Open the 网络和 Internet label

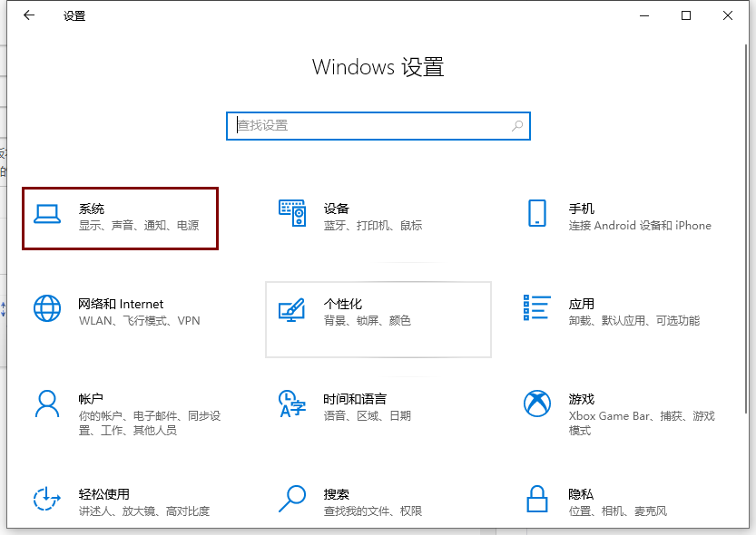[x=121, y=304]
